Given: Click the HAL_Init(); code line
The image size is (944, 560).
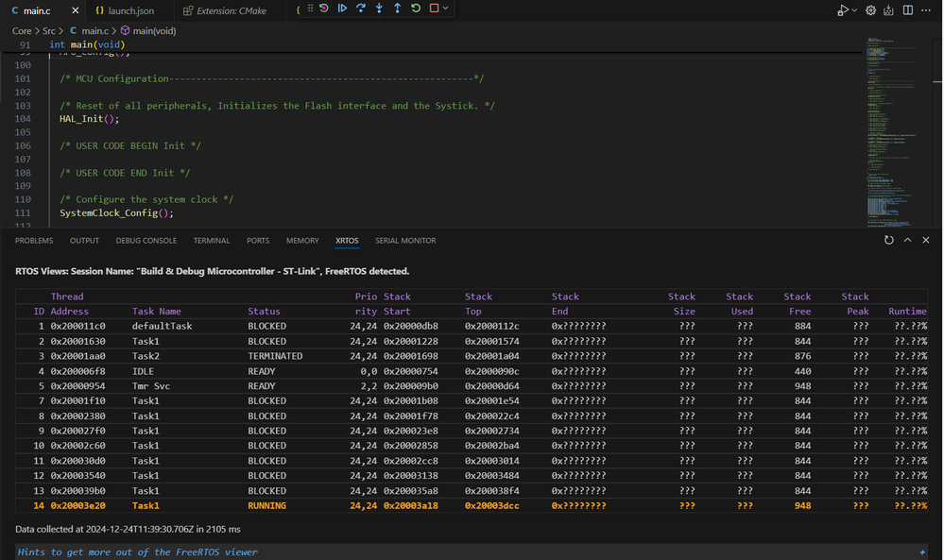Looking at the screenshot, I should coord(89,119).
